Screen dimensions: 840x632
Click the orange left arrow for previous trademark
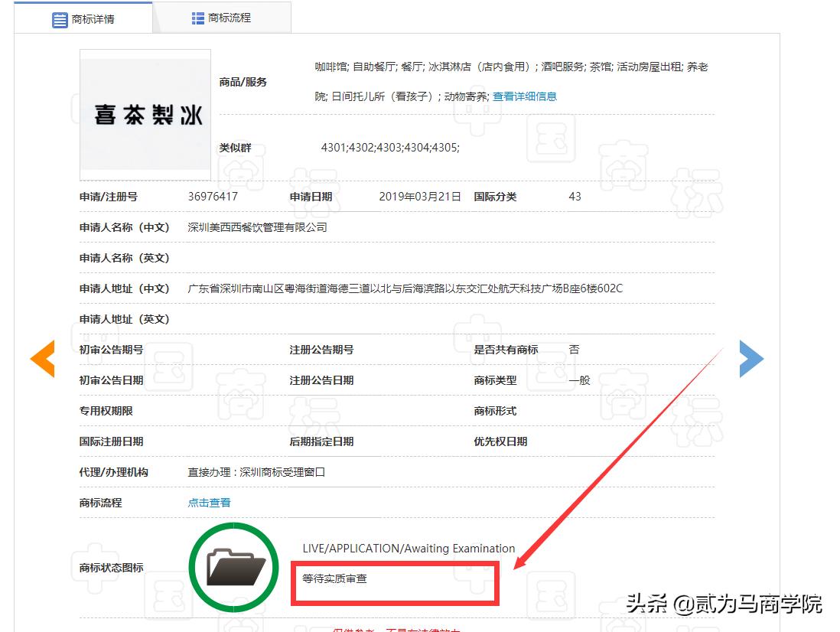[x=43, y=358]
